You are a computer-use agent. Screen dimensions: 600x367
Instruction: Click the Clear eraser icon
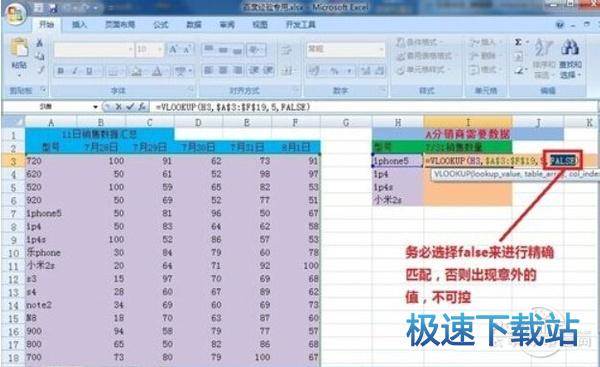point(519,71)
